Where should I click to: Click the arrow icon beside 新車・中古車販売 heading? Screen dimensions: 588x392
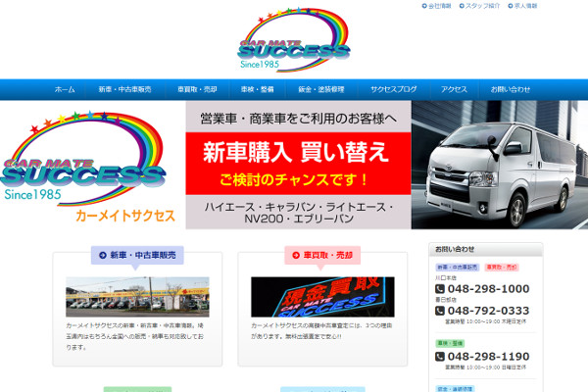click(x=102, y=255)
